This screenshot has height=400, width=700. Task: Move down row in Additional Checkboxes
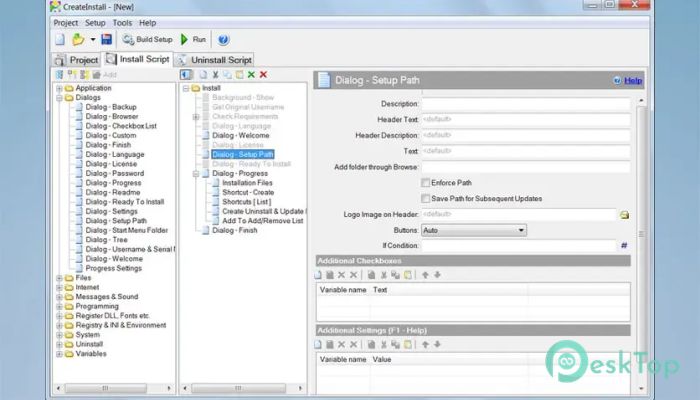(438, 275)
